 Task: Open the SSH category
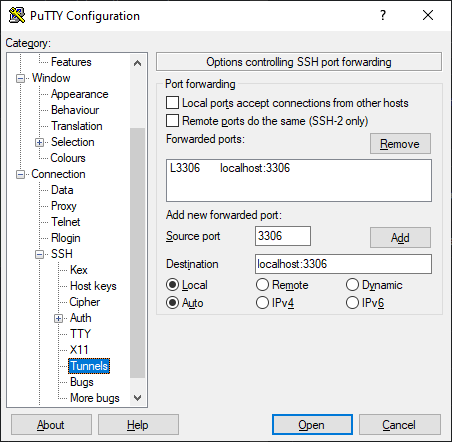click(62, 254)
